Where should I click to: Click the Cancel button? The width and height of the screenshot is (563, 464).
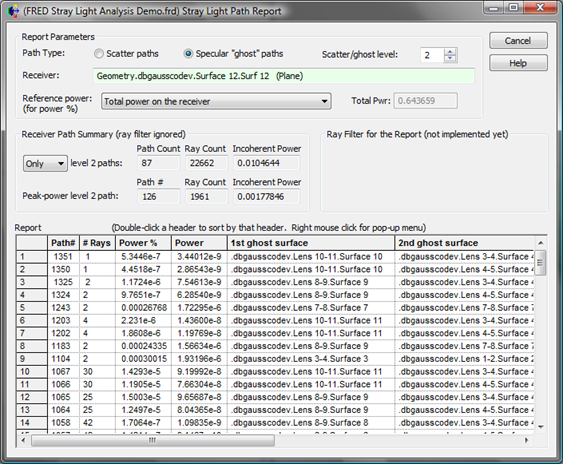click(x=518, y=41)
